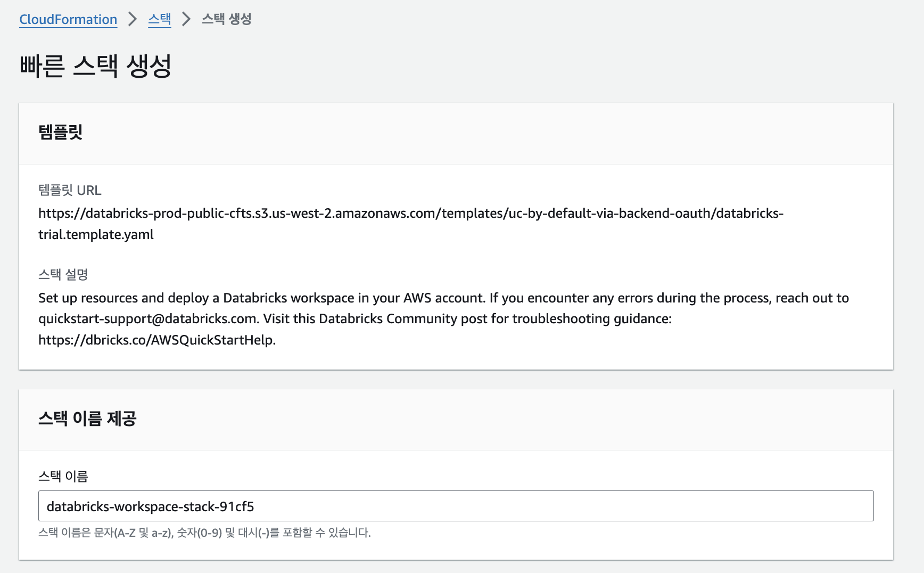
Task: Click the 스택 이름 field label
Action: 63,476
